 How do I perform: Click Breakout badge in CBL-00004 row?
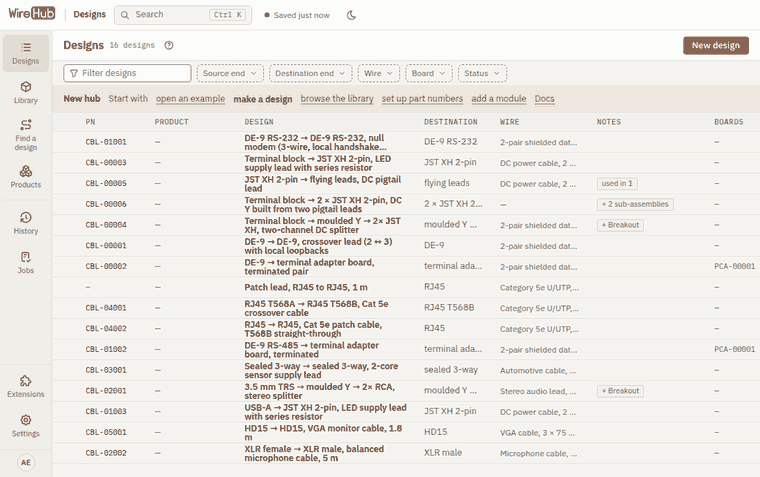click(620, 225)
